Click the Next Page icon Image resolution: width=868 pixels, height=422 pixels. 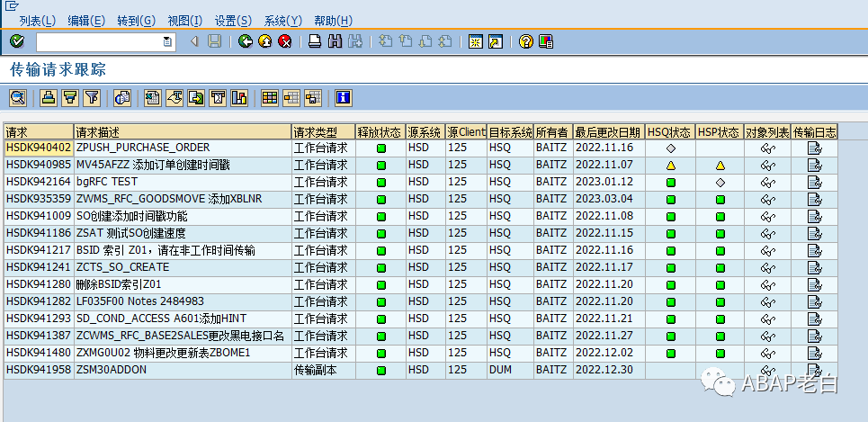[x=425, y=41]
